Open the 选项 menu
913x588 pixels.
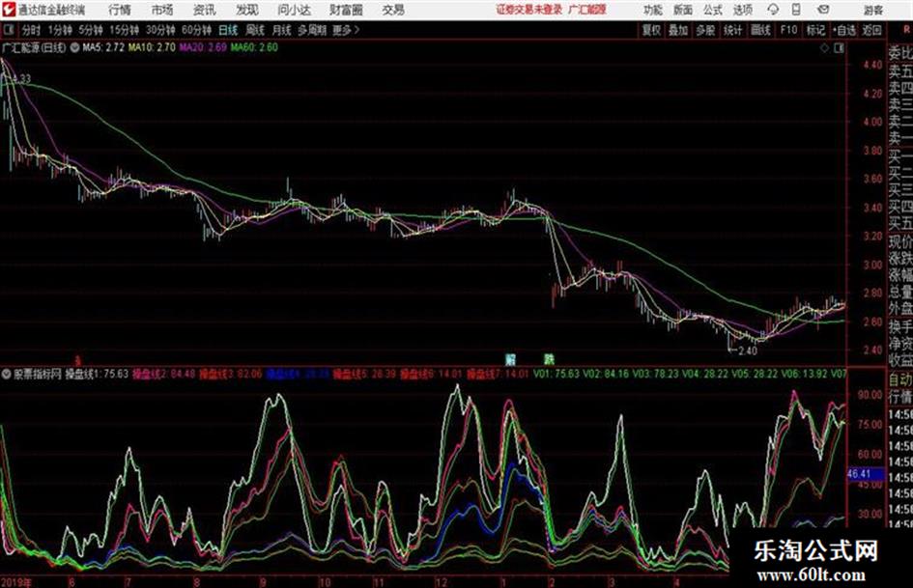tap(742, 10)
